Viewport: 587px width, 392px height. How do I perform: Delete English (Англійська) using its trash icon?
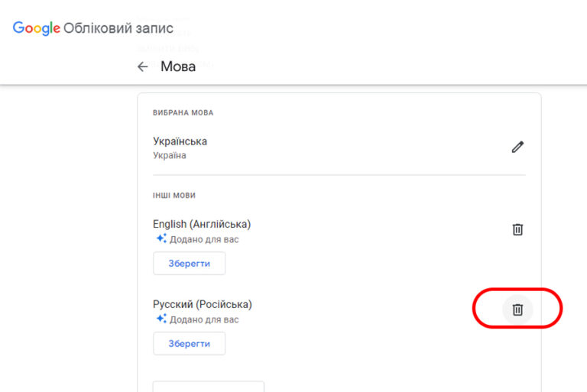click(517, 229)
